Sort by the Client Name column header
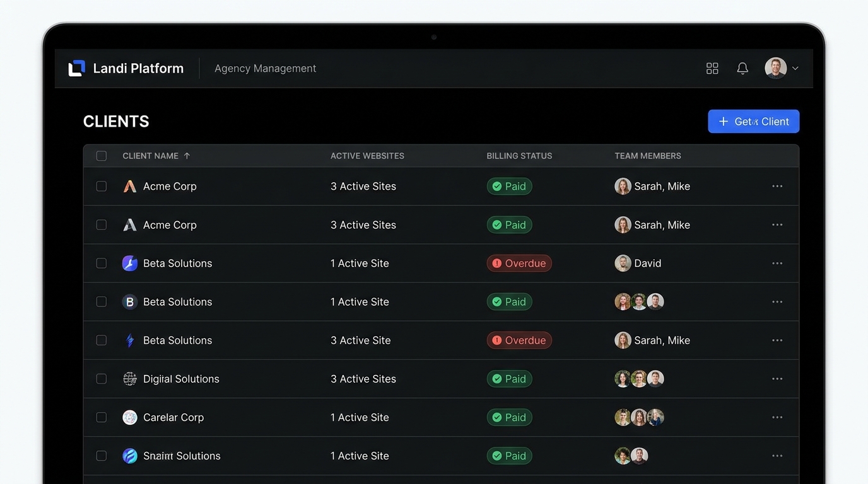Image resolution: width=868 pixels, height=484 pixels. (x=151, y=156)
